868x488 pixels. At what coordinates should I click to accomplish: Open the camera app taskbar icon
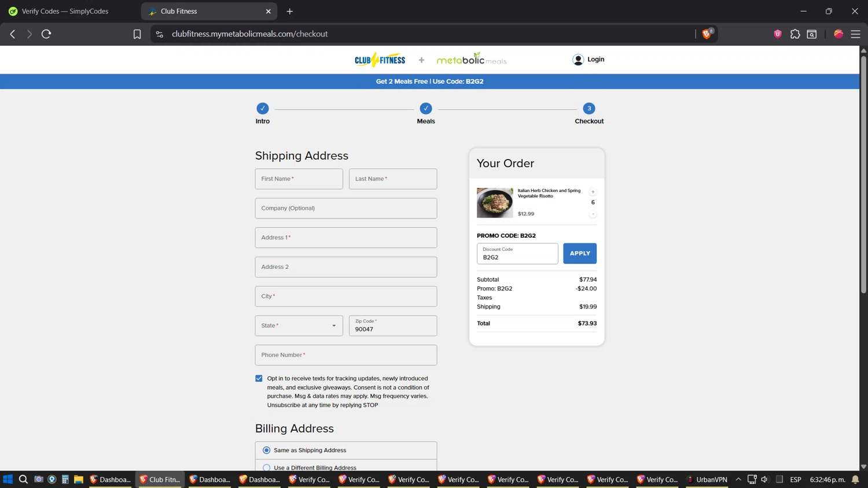(x=39, y=479)
